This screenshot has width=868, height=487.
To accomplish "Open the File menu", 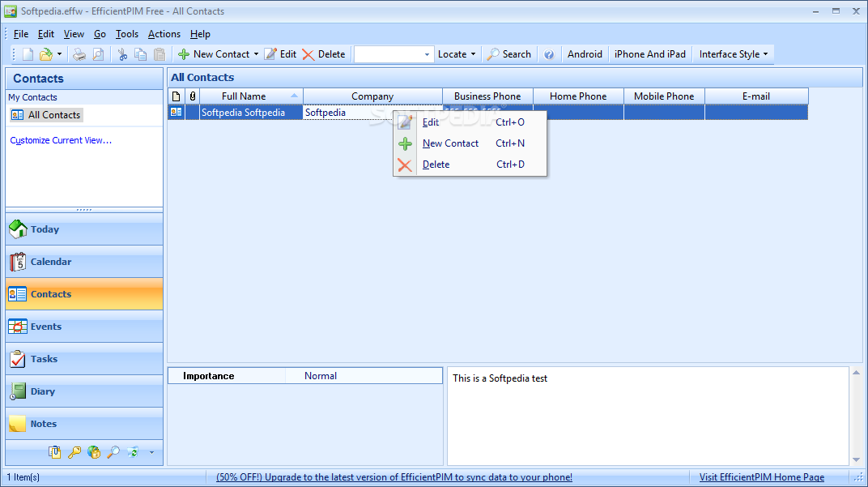I will [x=21, y=34].
